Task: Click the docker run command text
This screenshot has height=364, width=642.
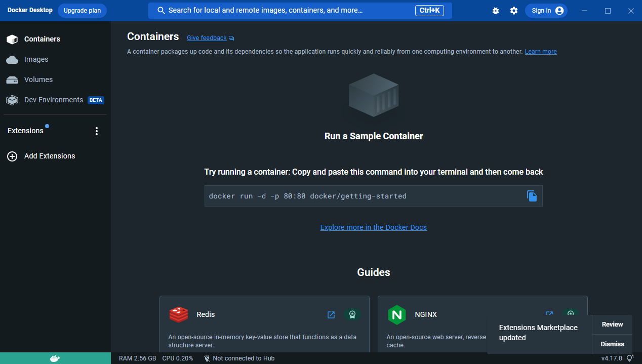Action: (x=308, y=196)
